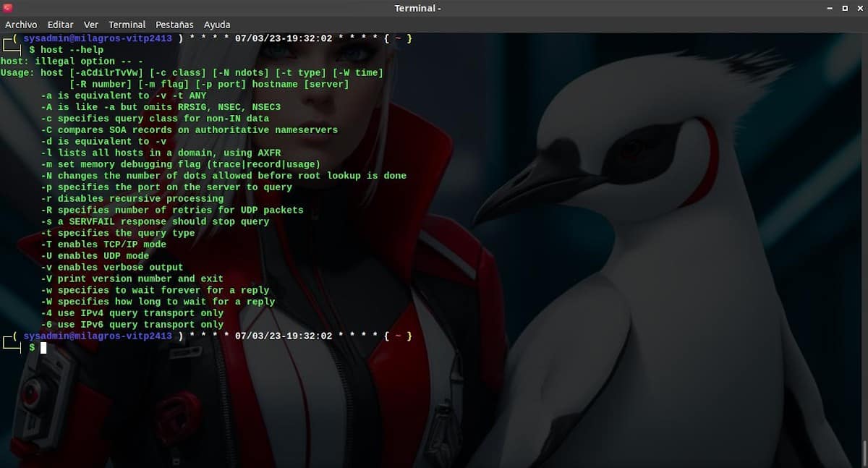This screenshot has width=868, height=468.
Task: Click the '-w specifies to wait forever' line
Action: click(x=155, y=291)
